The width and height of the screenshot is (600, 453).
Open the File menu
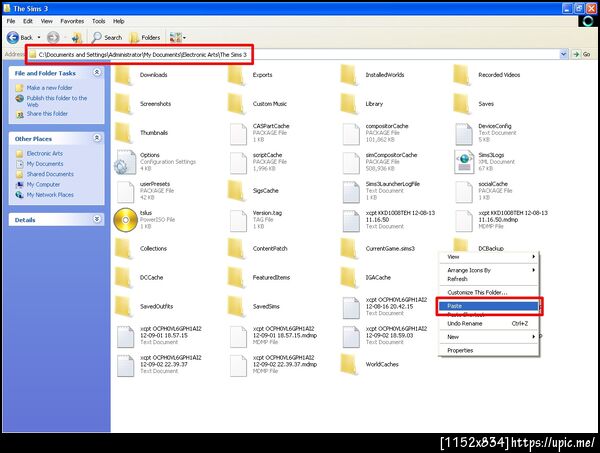click(11, 21)
